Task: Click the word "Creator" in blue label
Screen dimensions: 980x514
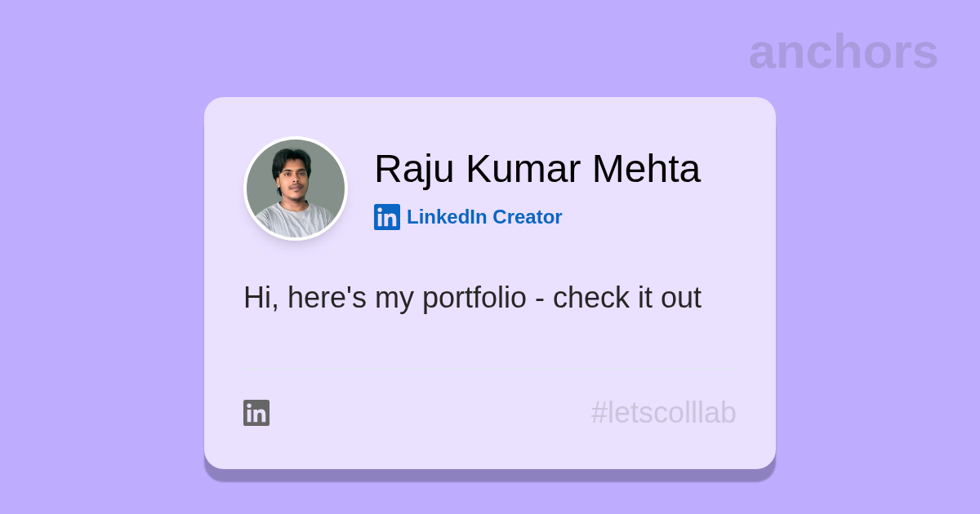Action: pyautogui.click(x=527, y=217)
